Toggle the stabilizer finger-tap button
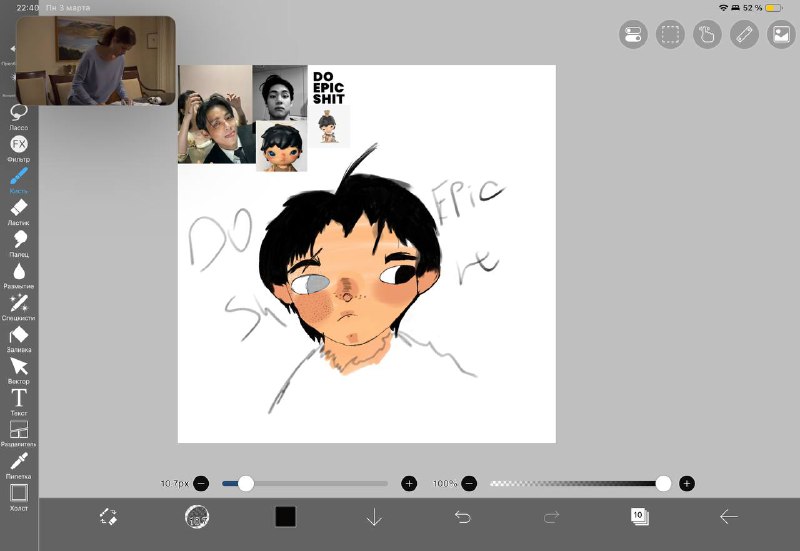Viewport: 800px width, 551px height. click(707, 35)
